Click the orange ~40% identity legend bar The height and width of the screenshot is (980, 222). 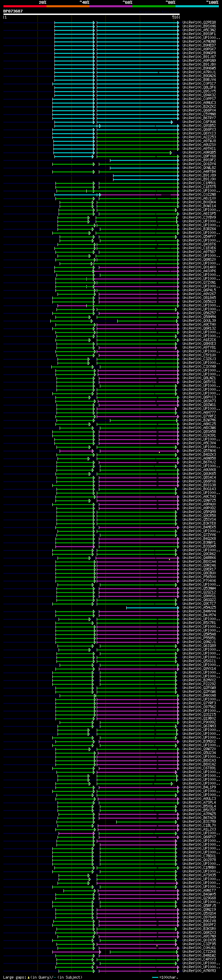click(68, 6)
